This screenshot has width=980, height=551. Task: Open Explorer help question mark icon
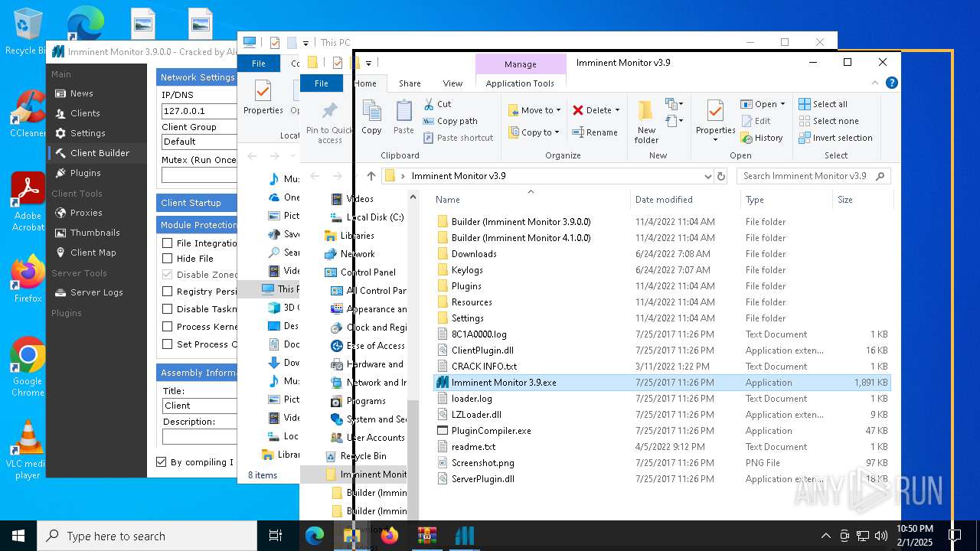[892, 83]
